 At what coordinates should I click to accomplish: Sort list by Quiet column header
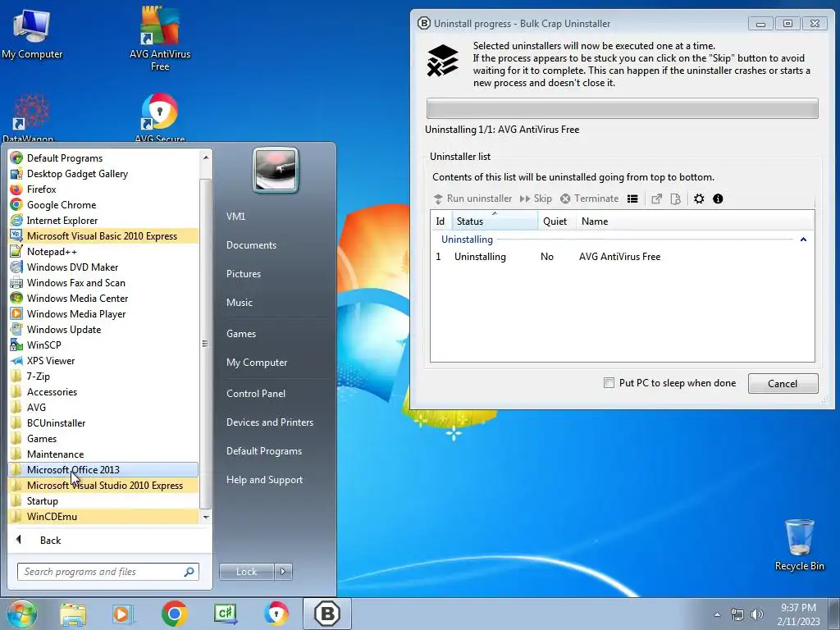point(557,221)
